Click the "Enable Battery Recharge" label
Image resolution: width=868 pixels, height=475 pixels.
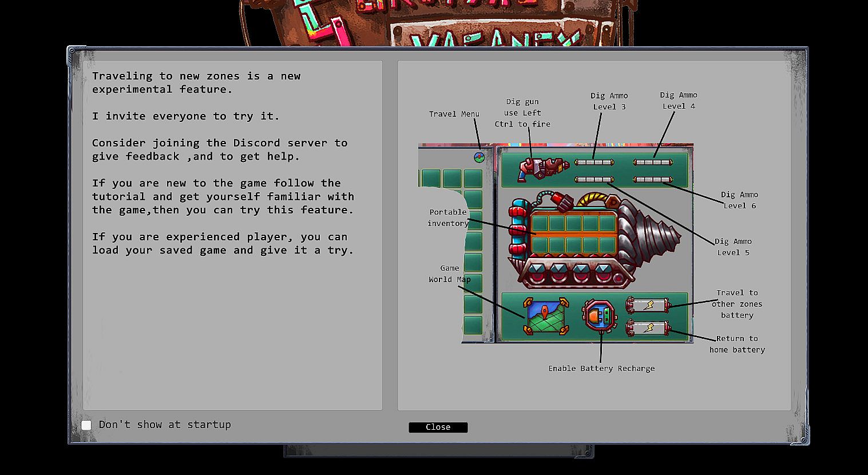click(601, 369)
